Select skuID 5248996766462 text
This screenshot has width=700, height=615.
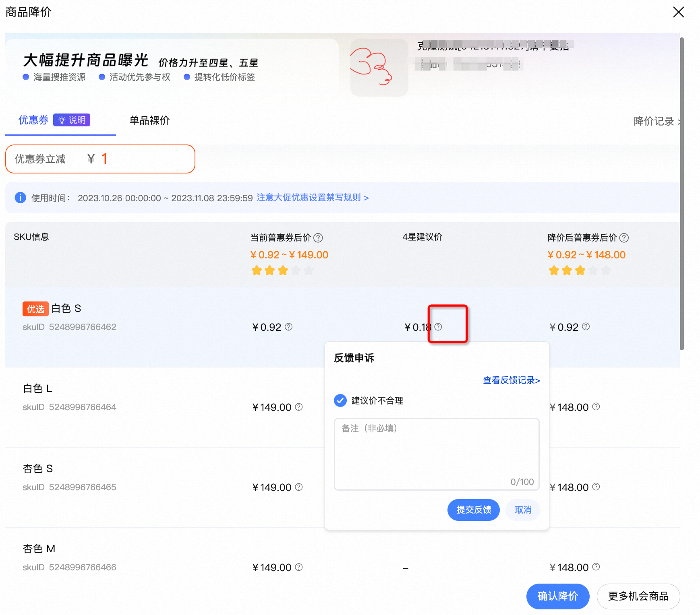69,327
